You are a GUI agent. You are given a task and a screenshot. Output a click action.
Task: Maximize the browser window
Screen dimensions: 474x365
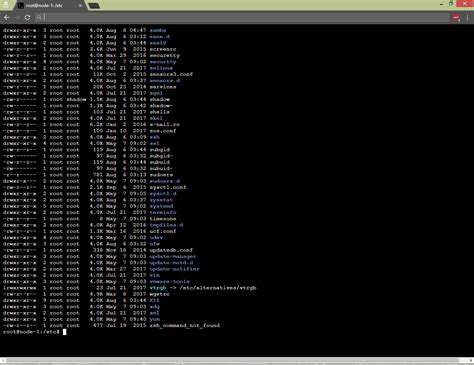click(451, 4)
